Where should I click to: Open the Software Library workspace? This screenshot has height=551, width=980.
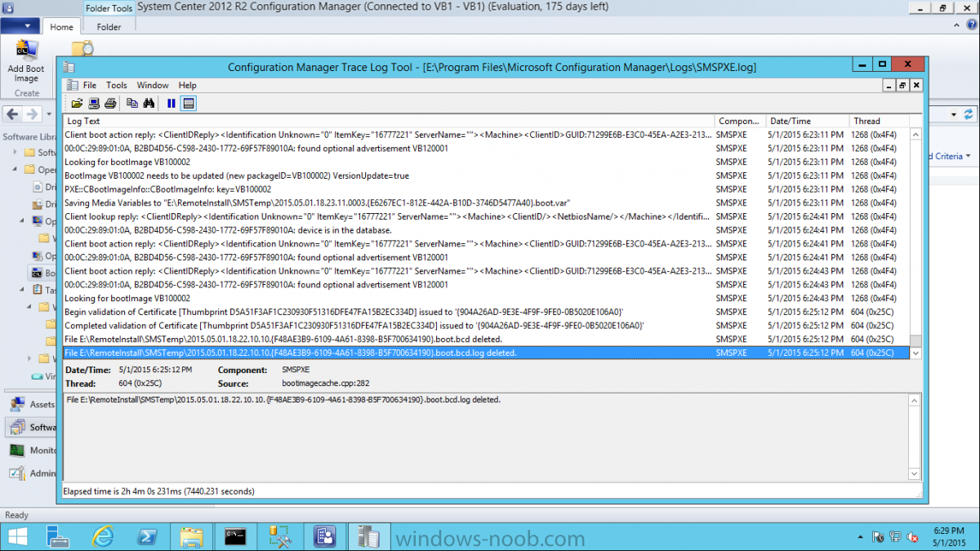31,427
